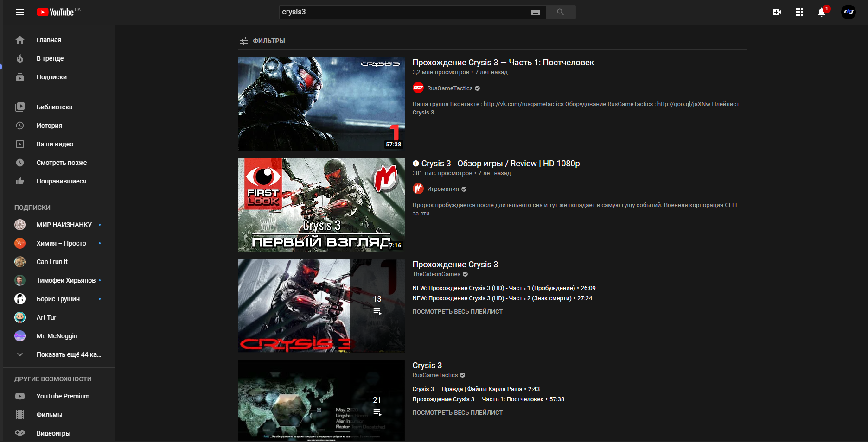This screenshot has width=868, height=442.
Task: Open video title Прохождение Crysis 3 — Часть 1: Постчеловек
Action: (x=503, y=63)
